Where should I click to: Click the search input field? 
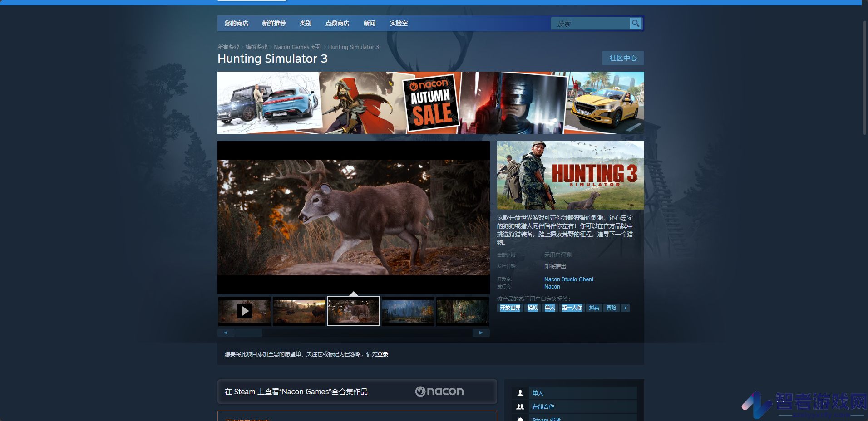590,24
